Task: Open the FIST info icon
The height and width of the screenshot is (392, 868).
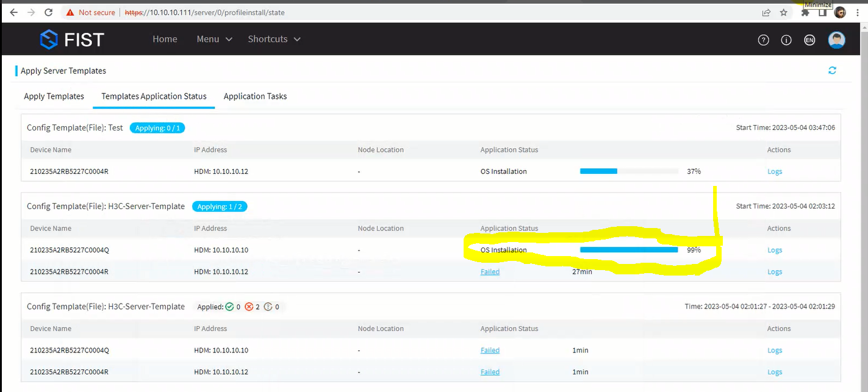Action: tap(786, 40)
